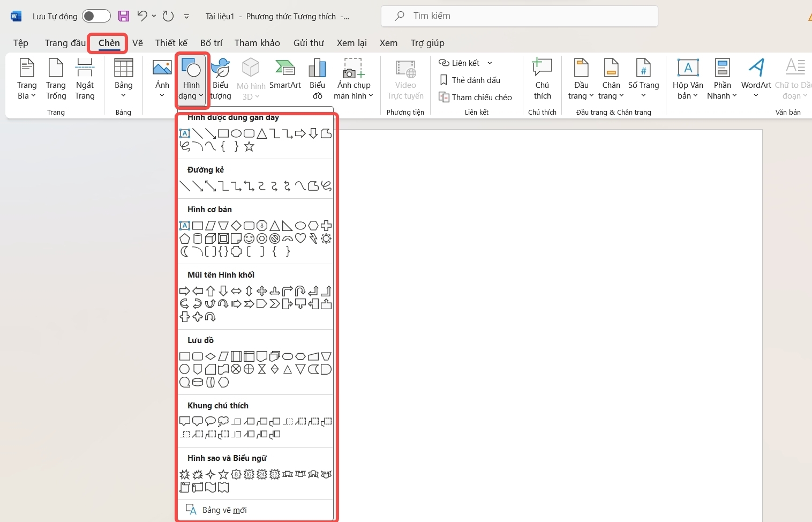Toggle the Lưu Tự động switch
The width and height of the screenshot is (812, 522).
(96, 16)
